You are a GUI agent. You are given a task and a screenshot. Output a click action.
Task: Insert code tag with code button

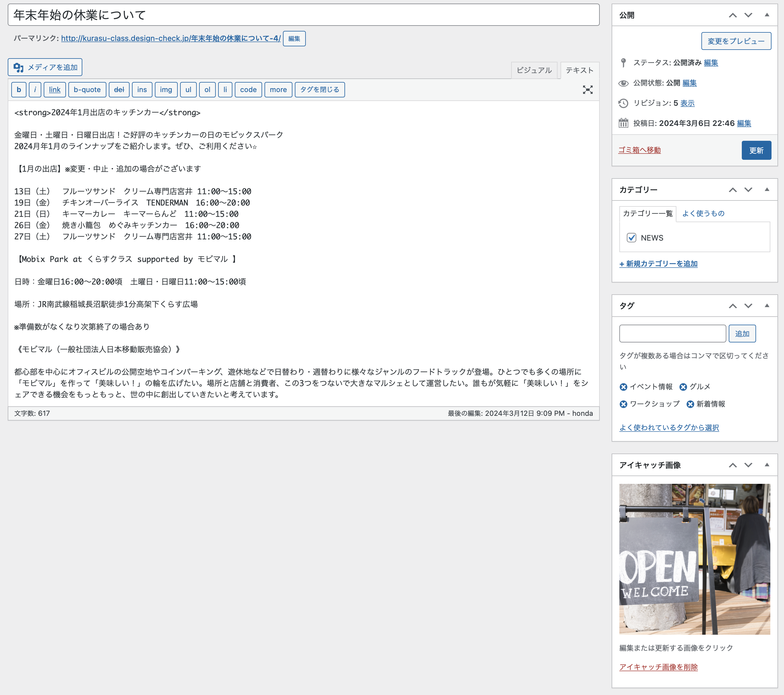point(248,90)
